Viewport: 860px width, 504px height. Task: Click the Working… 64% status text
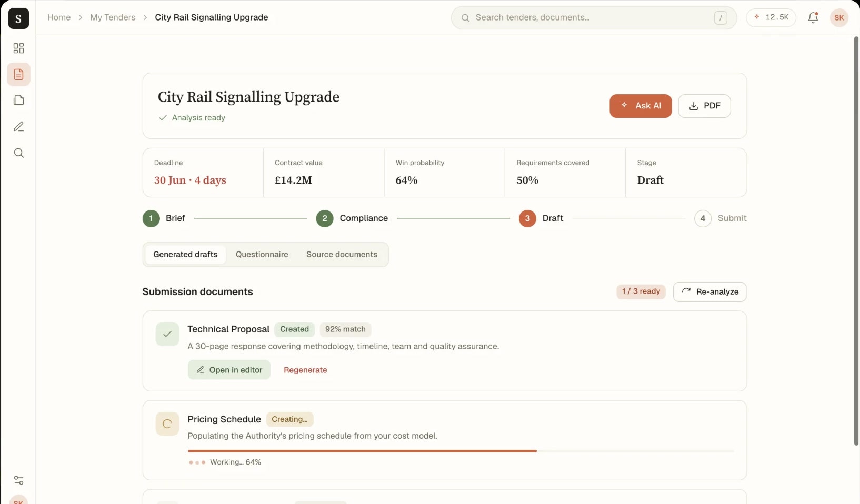coord(235,462)
